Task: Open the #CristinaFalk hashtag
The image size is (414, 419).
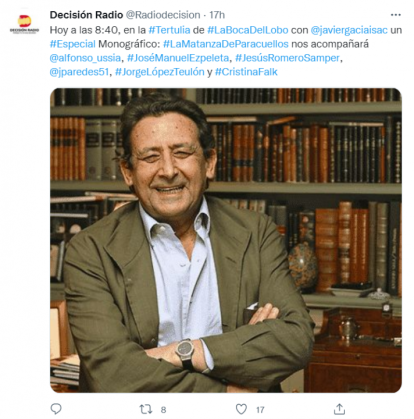Action: coord(246,72)
